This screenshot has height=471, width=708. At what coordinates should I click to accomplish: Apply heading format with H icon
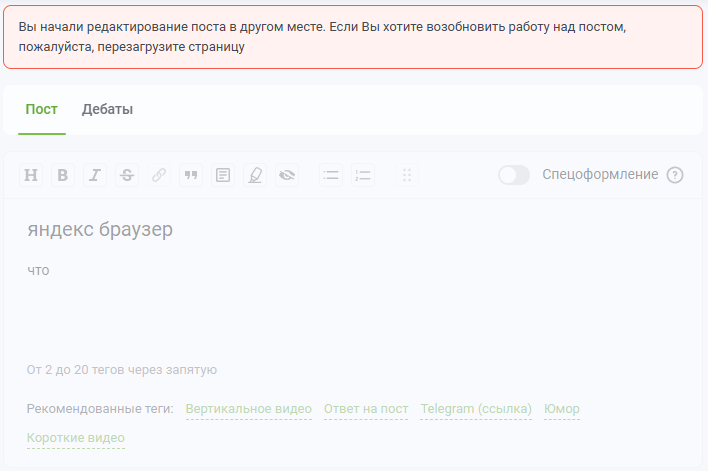31,175
